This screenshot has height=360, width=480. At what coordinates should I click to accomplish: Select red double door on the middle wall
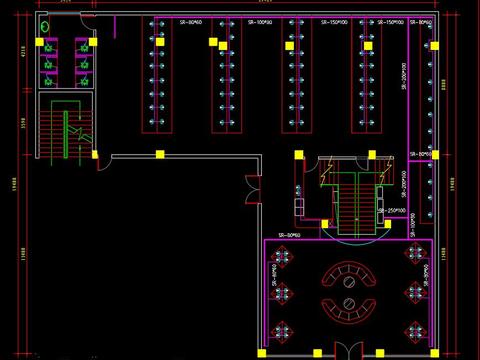click(253, 189)
